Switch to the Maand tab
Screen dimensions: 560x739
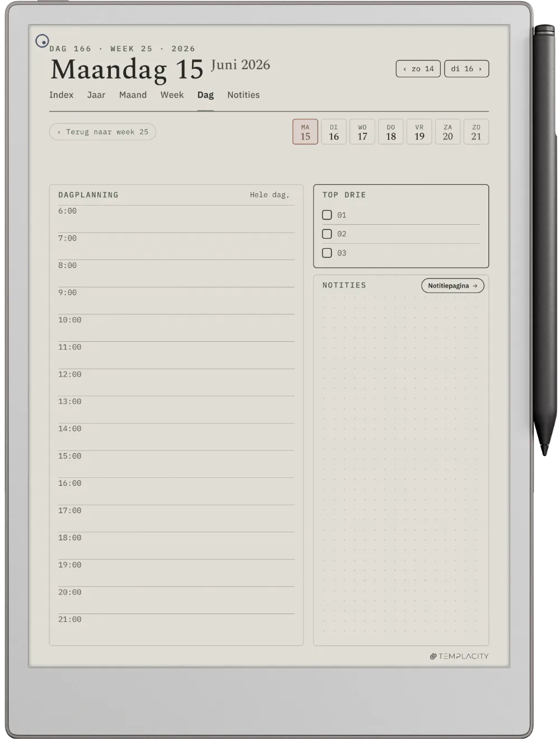tap(133, 95)
